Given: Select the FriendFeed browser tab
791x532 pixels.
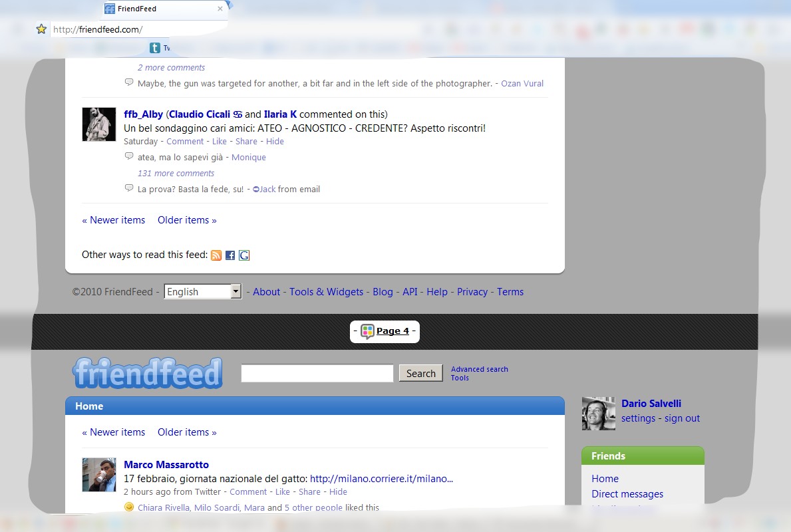Looking at the screenshot, I should click(x=160, y=9).
